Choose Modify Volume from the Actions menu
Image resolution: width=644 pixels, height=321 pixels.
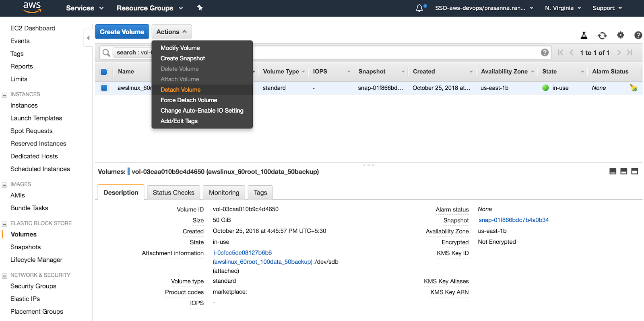[180, 48]
